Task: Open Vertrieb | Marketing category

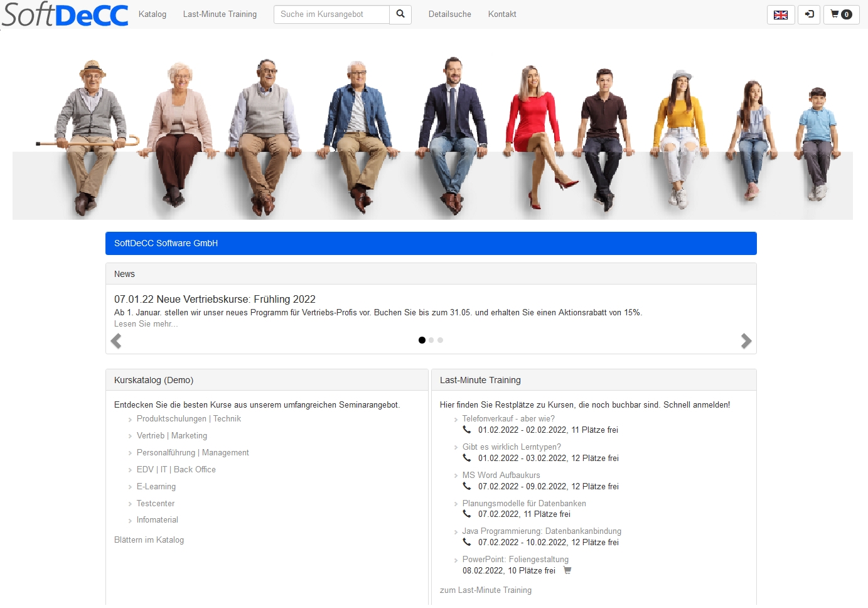Action: coord(172,436)
